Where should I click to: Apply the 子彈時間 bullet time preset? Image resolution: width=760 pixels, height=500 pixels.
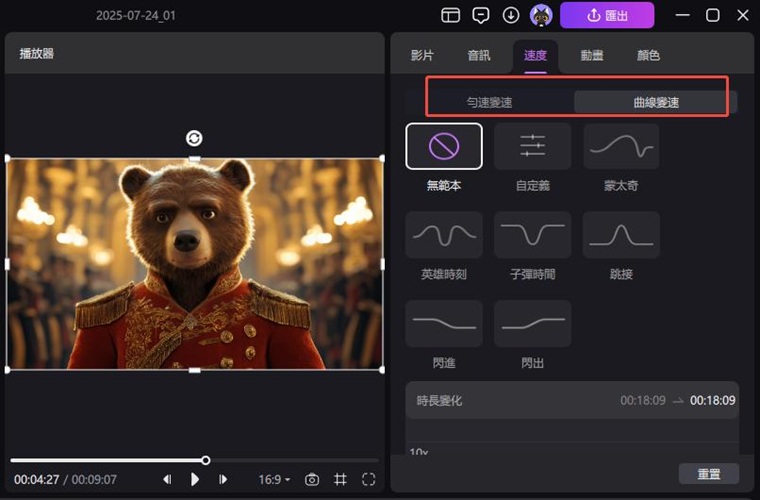pos(532,235)
